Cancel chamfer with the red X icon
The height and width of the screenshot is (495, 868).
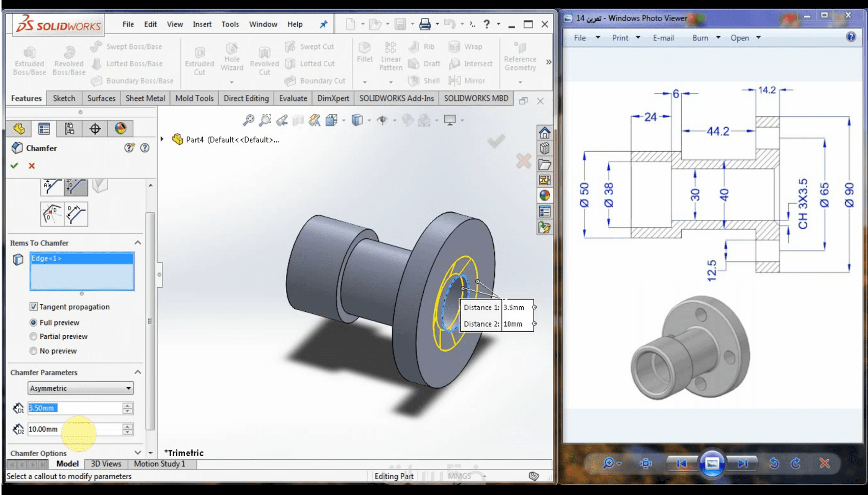(x=32, y=166)
